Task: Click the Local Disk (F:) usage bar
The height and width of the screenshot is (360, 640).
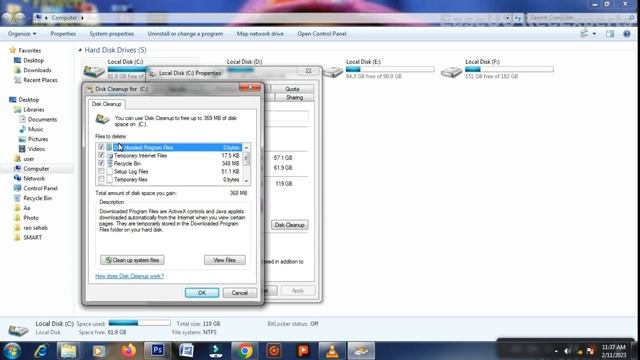Action: (x=509, y=69)
